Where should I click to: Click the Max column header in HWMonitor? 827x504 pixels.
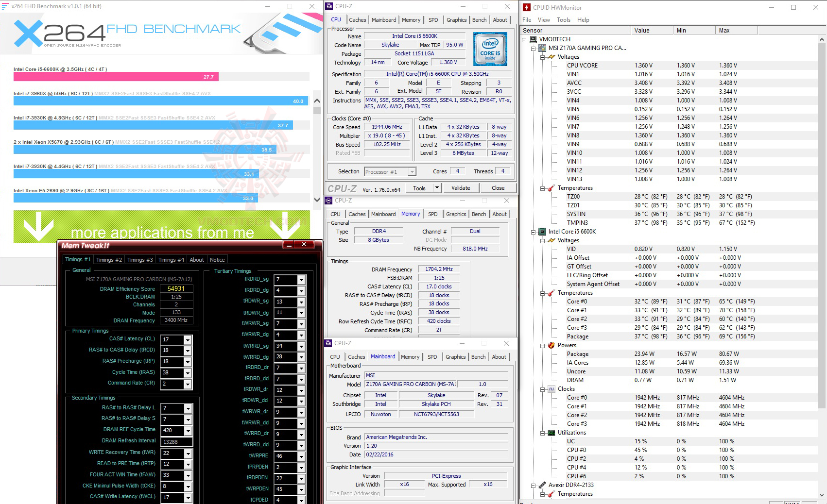tap(736, 30)
